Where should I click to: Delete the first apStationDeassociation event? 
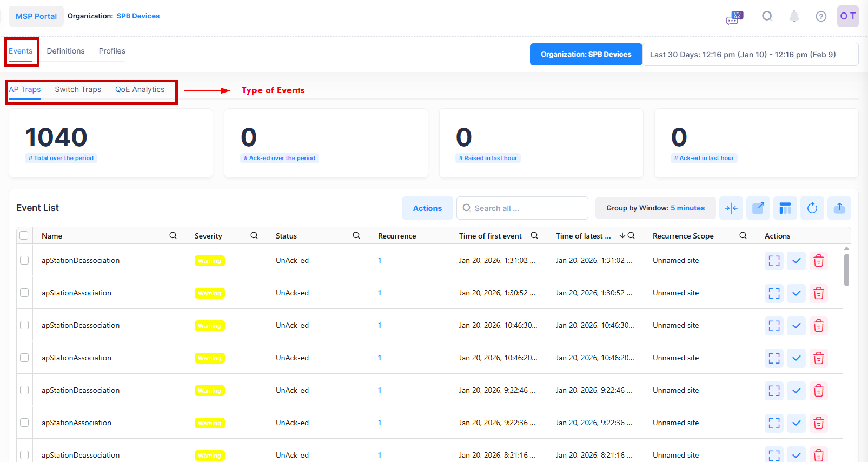(819, 261)
